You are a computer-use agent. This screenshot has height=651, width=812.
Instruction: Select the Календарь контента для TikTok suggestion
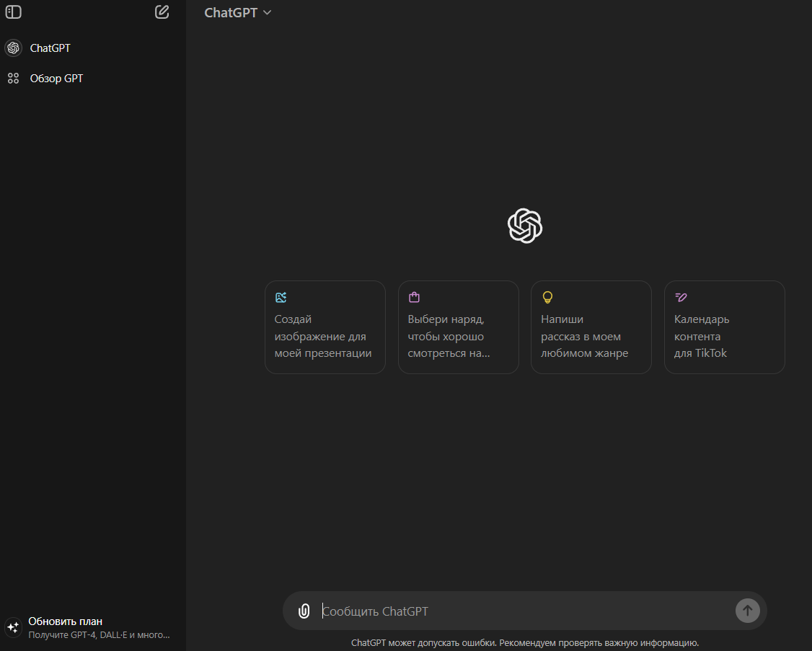[x=725, y=327]
